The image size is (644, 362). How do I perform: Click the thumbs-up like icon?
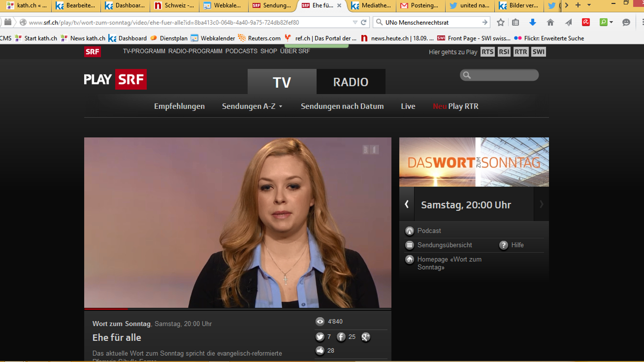pos(320,351)
